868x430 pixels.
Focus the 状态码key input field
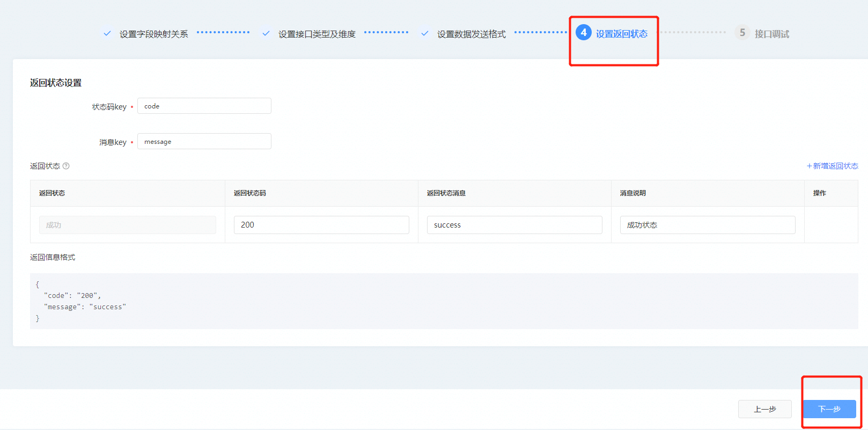click(204, 106)
